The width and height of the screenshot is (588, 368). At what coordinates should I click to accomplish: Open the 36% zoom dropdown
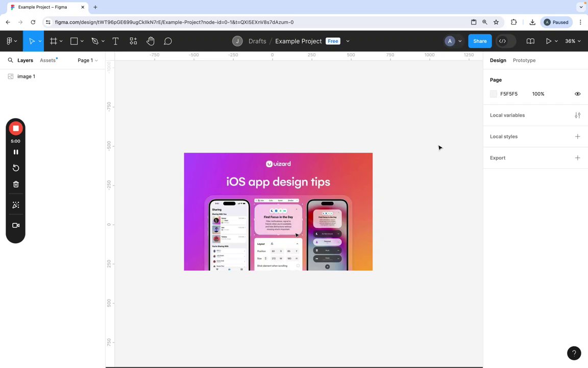click(x=573, y=41)
